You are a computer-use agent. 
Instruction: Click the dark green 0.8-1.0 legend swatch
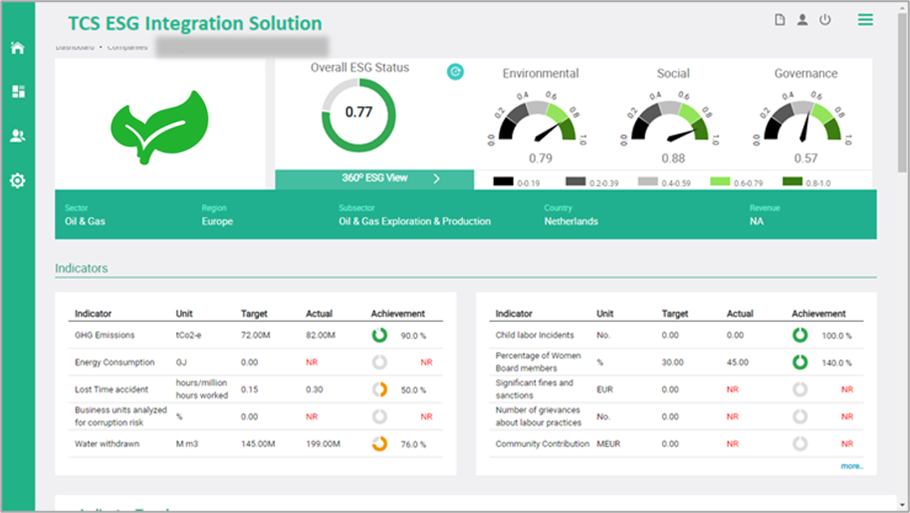click(792, 182)
